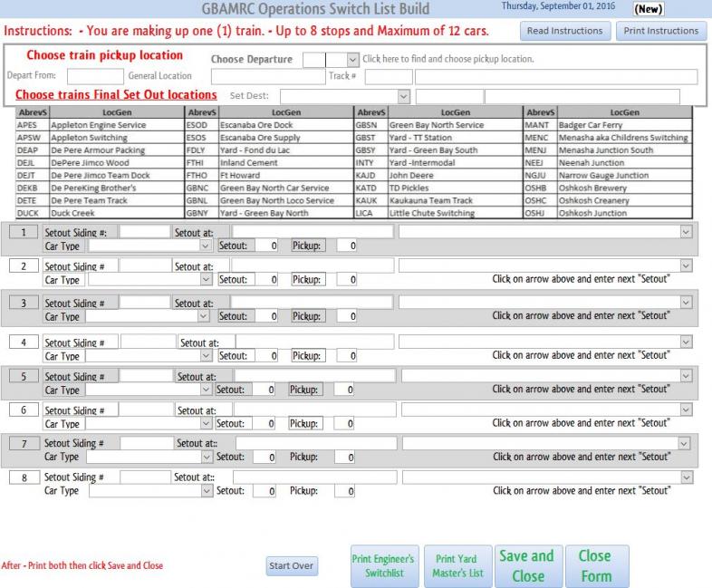Open the setout location dropdown for row 3
The image size is (712, 588).
pos(686,302)
